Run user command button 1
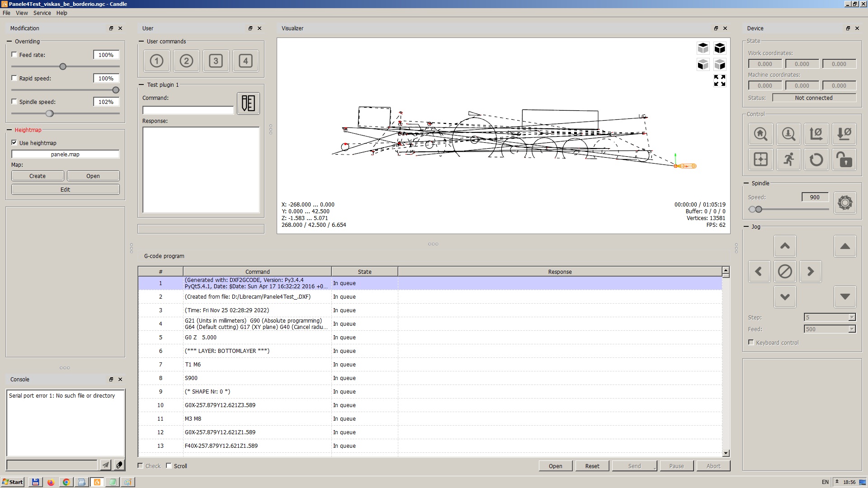Image resolution: width=868 pixels, height=488 pixels. 156,61
